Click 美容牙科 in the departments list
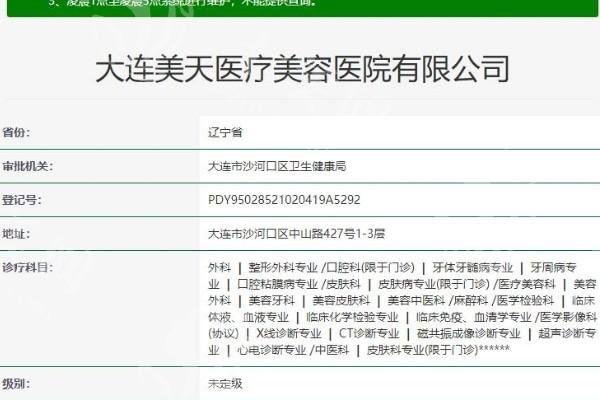This screenshot has height=400, width=600. coord(272,300)
